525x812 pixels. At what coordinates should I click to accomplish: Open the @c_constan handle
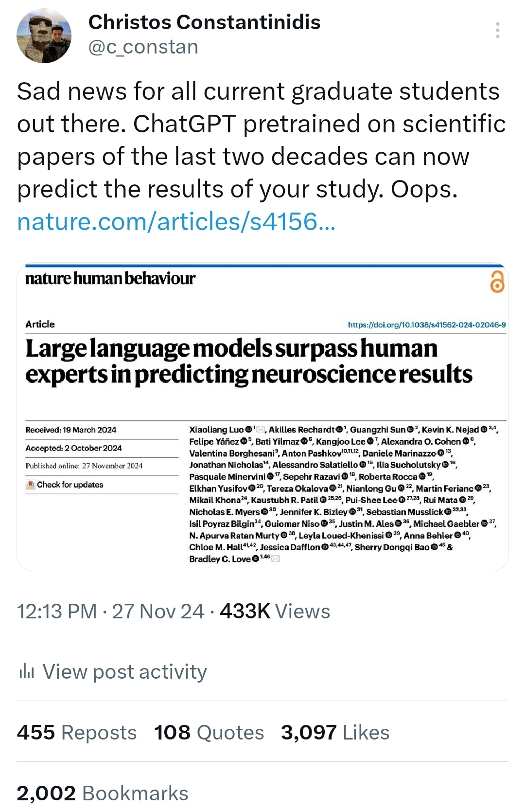(143, 47)
